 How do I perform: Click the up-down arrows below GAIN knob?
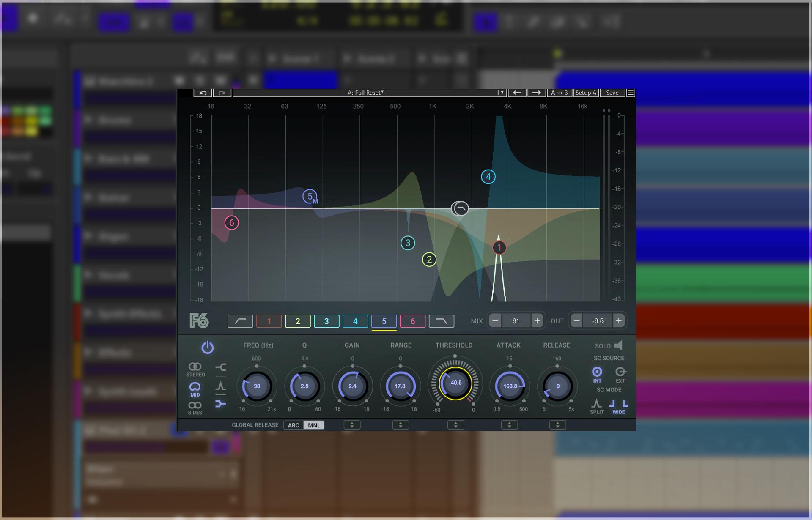[x=352, y=425]
